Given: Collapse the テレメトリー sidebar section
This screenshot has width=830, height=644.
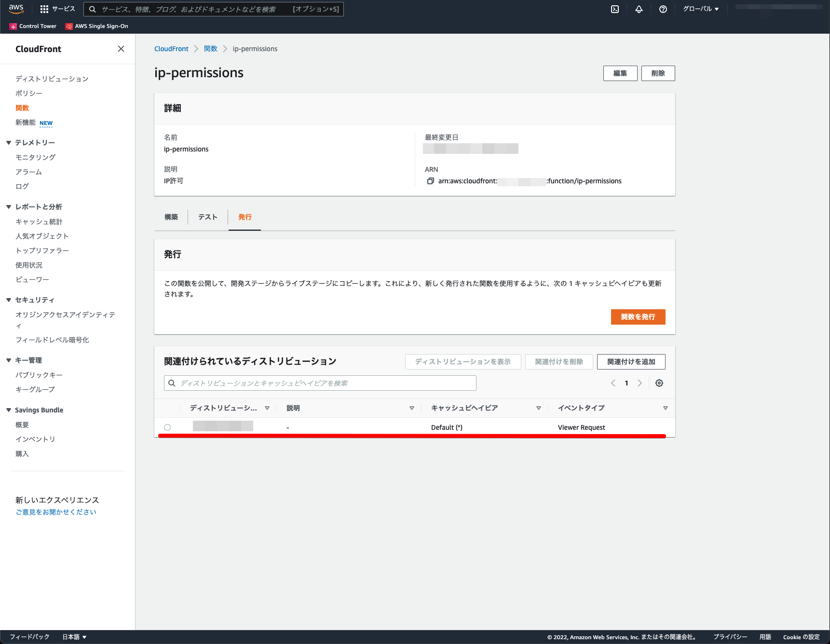Looking at the screenshot, I should [x=9, y=143].
